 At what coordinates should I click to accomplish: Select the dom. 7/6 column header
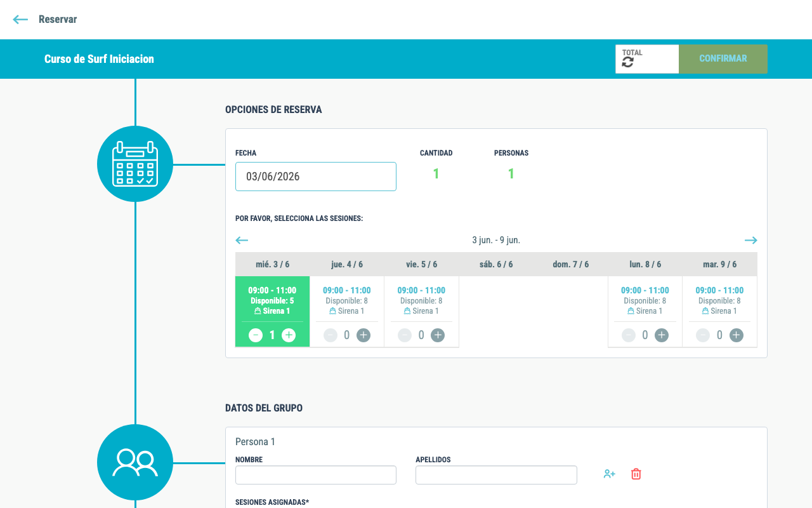click(571, 264)
